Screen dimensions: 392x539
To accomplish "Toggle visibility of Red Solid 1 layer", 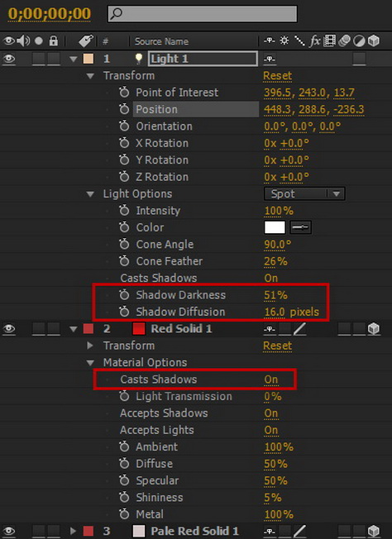I will [x=9, y=329].
